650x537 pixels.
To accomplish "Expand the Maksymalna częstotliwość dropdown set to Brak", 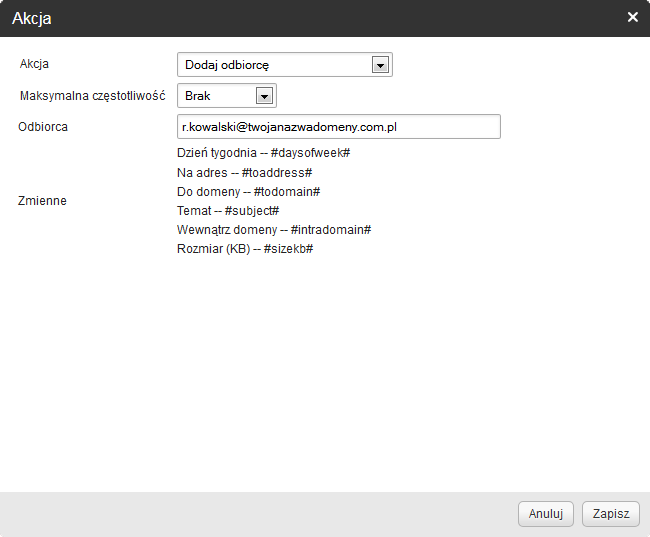I will point(217,96).
